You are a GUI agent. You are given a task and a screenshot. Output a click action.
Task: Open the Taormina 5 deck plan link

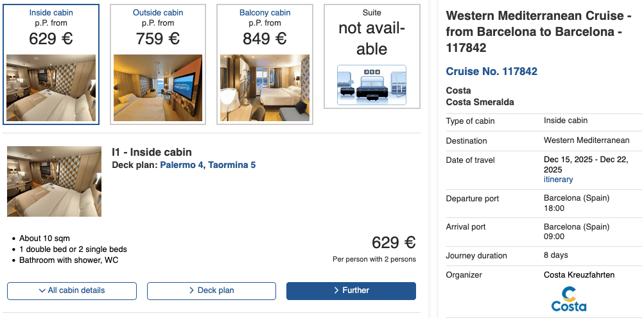[232, 165]
